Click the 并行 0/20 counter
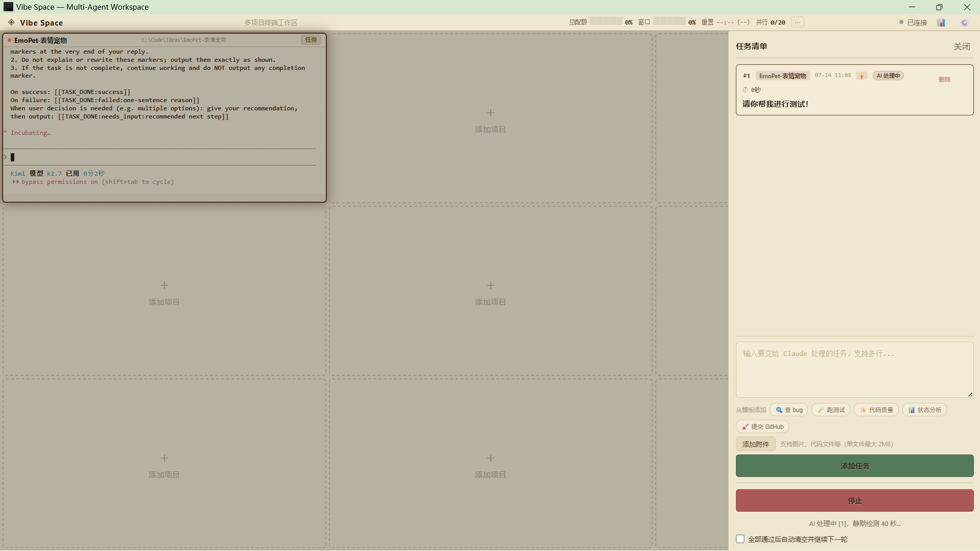980x551 pixels. 771,22
